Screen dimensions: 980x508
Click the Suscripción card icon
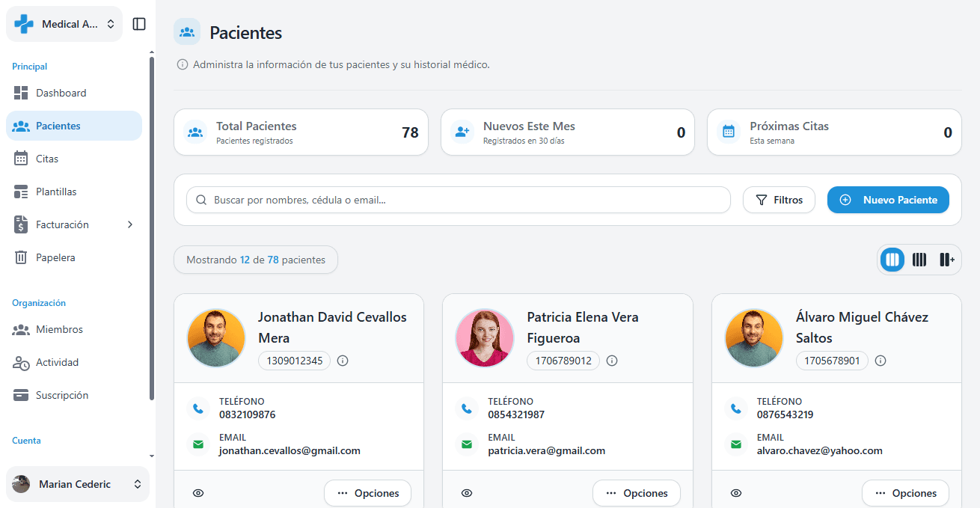[x=21, y=395]
